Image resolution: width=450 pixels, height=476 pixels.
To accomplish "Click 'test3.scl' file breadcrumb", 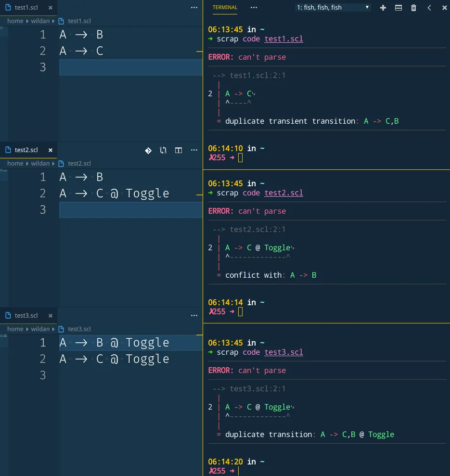I will pos(79,329).
